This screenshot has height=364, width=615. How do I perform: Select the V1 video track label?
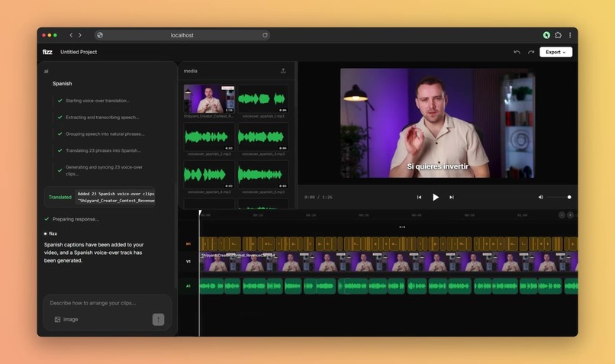(x=188, y=262)
